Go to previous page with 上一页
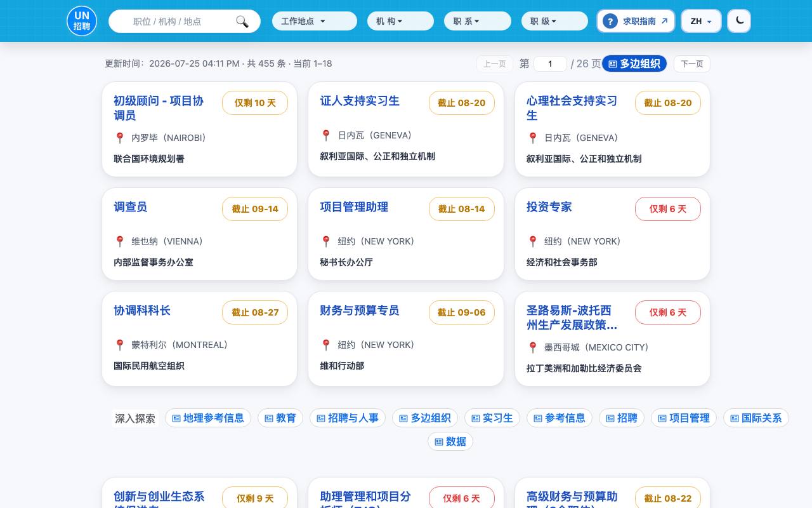The height and width of the screenshot is (508, 812). tap(495, 63)
